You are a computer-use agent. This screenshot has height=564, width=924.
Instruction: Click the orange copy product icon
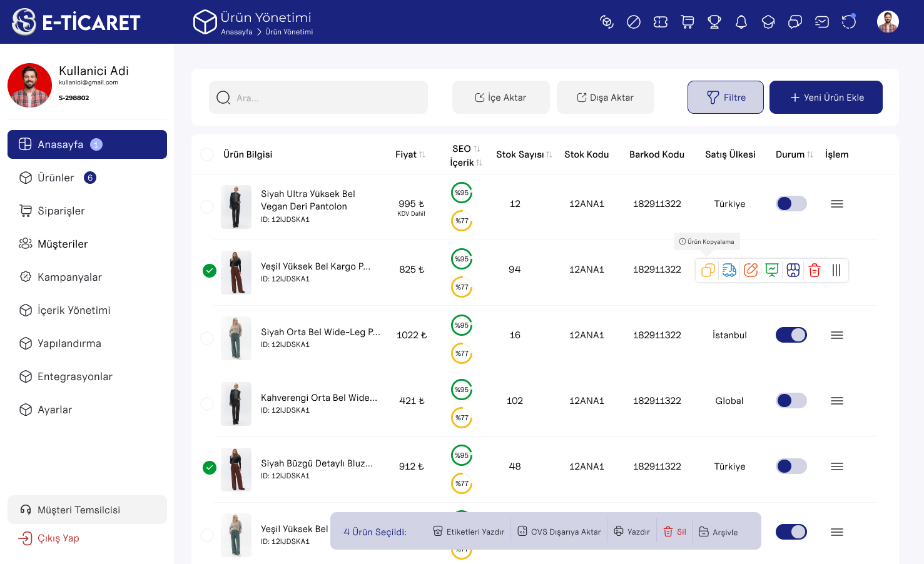click(708, 270)
